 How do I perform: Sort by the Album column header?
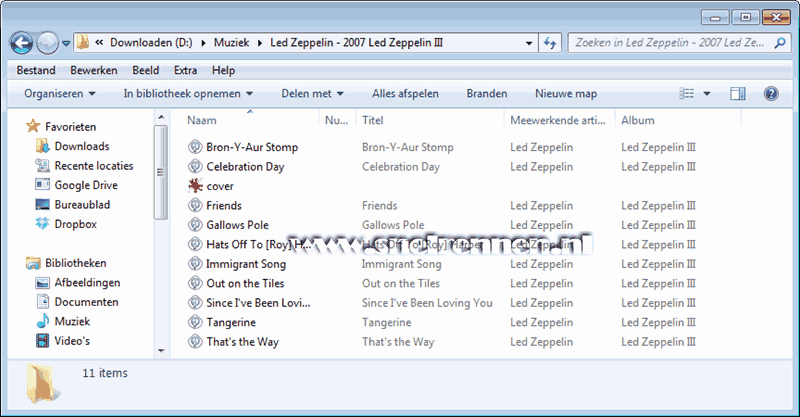coord(637,120)
